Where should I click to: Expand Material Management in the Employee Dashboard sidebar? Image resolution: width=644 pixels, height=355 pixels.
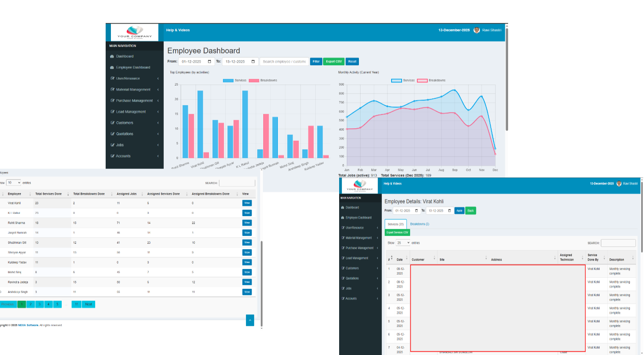133,90
